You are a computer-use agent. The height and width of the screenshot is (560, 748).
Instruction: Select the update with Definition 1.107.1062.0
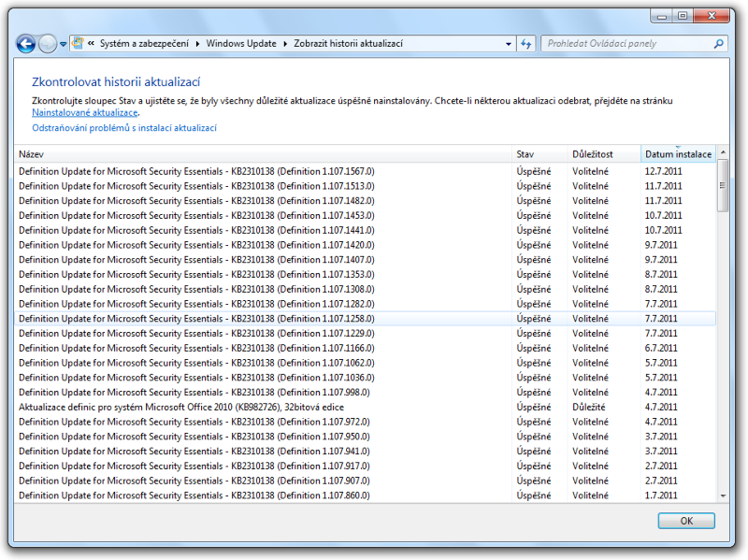tap(366, 363)
